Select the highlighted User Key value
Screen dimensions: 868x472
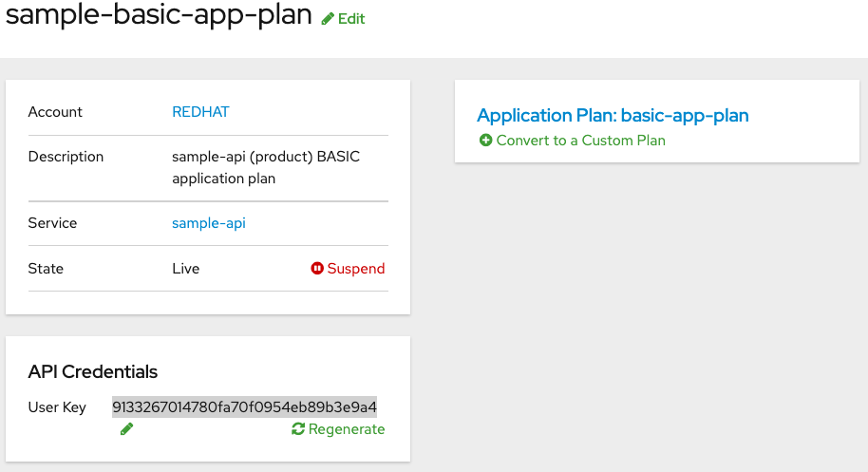[x=244, y=407]
